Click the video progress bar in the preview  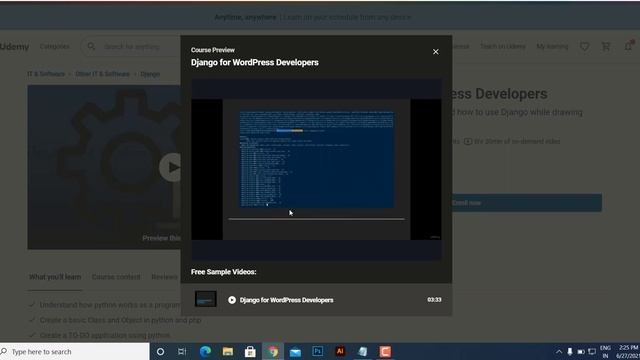point(316,219)
